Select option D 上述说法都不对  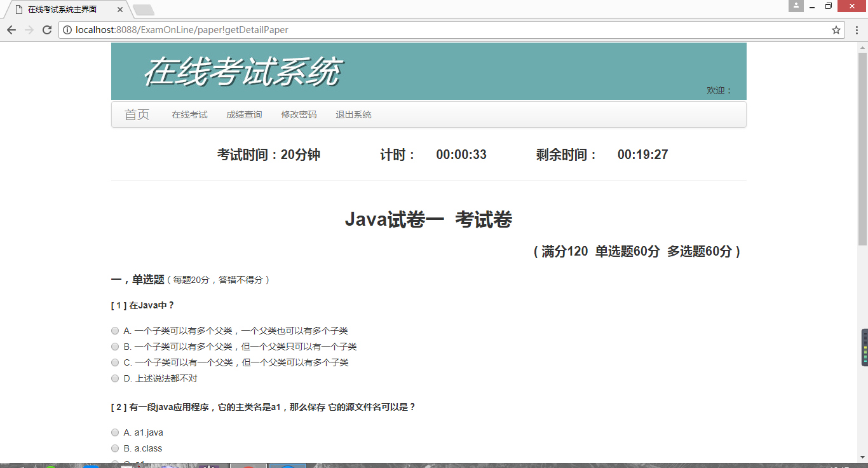click(115, 378)
